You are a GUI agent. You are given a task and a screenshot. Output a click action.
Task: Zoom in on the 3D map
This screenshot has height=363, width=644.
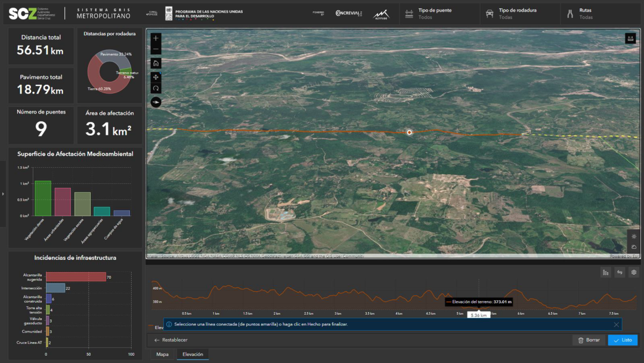(156, 38)
